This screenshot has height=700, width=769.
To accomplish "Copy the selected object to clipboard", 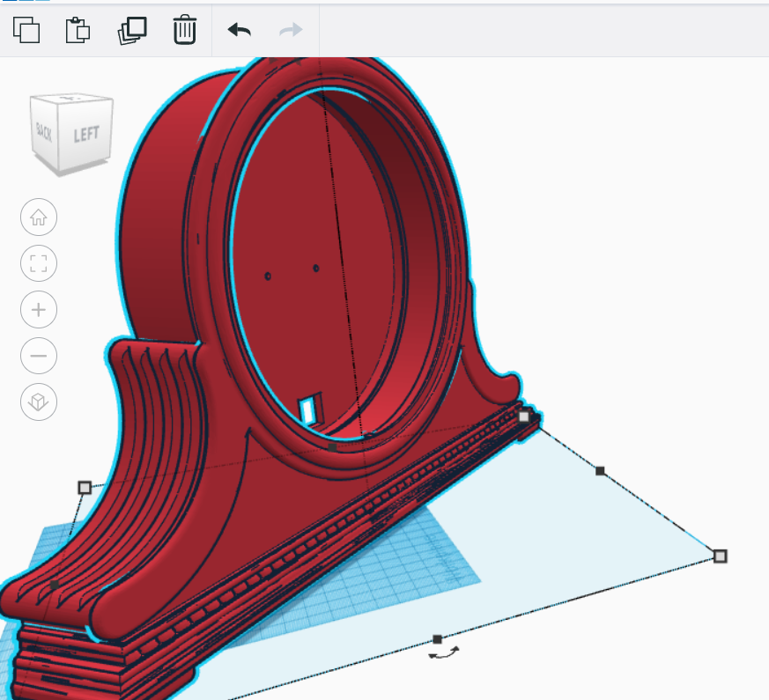I will click(x=25, y=30).
